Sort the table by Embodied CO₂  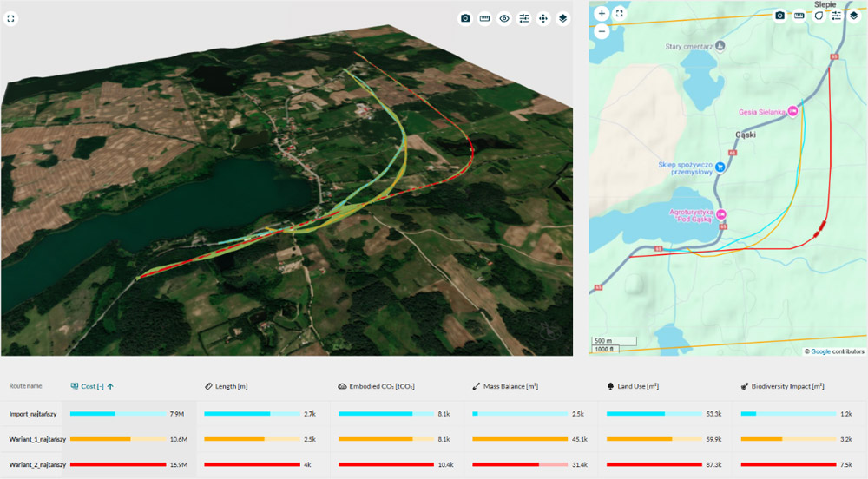(376, 386)
